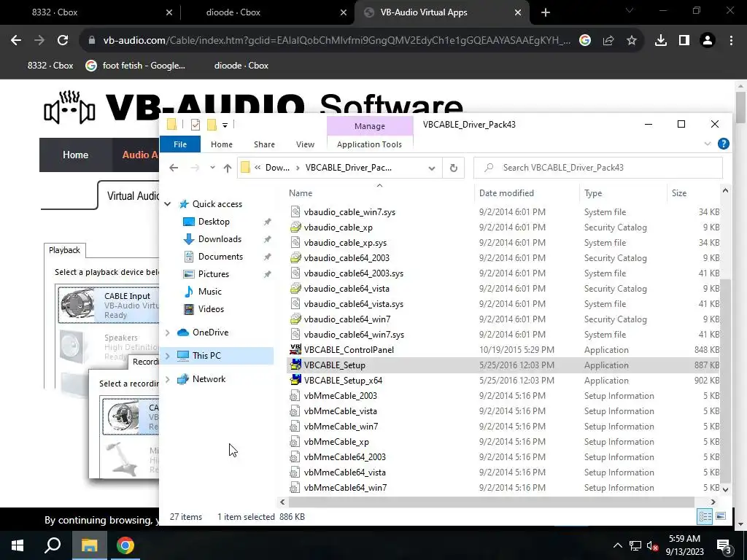
Task: Bookmark this page with star icon
Action: (x=632, y=41)
